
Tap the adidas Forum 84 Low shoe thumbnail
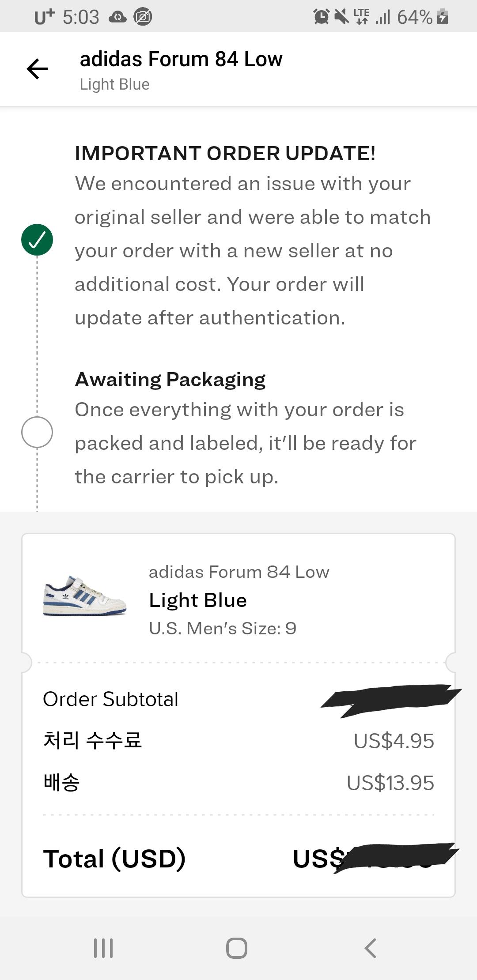click(x=85, y=596)
